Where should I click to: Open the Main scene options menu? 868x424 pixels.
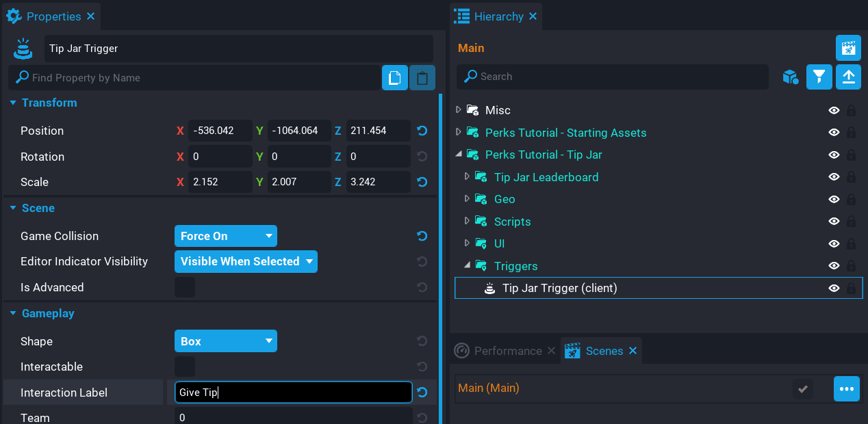(846, 388)
